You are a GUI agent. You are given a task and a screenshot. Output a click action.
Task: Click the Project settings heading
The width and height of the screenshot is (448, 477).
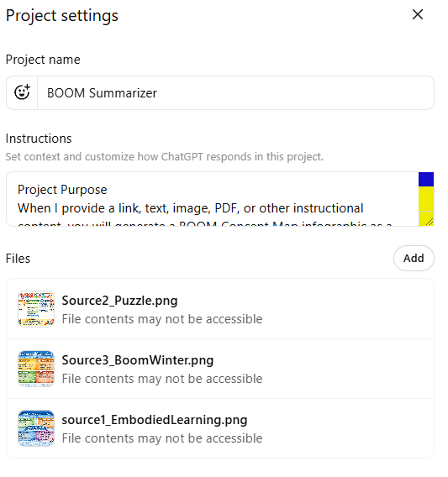(62, 15)
